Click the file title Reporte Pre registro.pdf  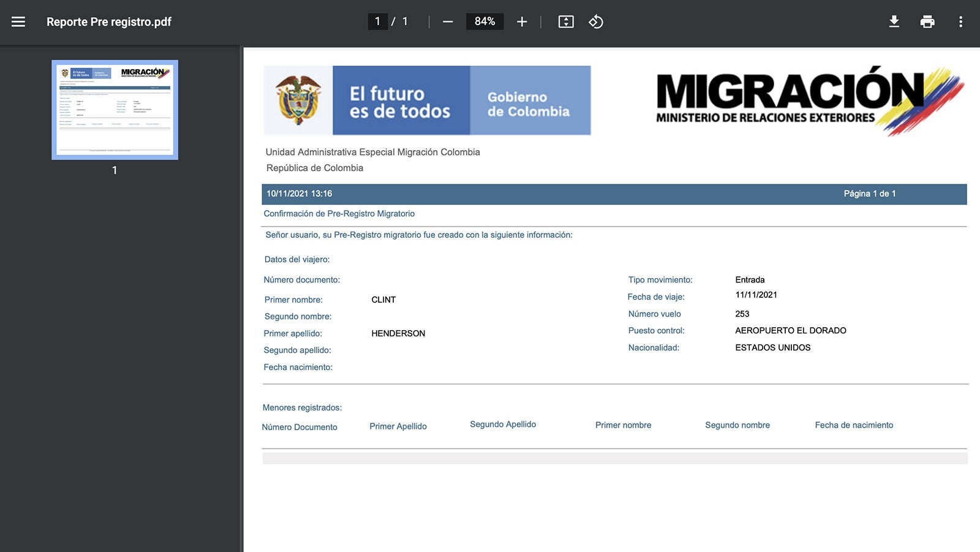pyautogui.click(x=109, y=22)
